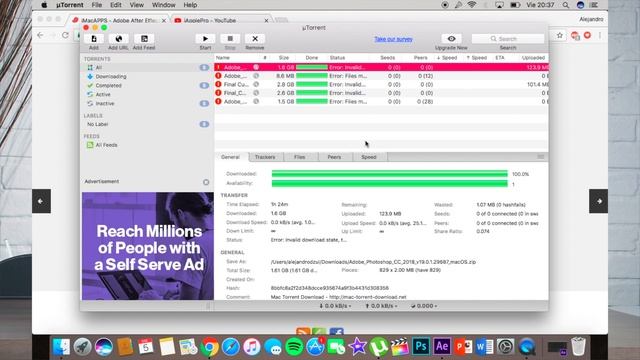
Task: Click the uTorrent Search field
Action: pos(508,39)
